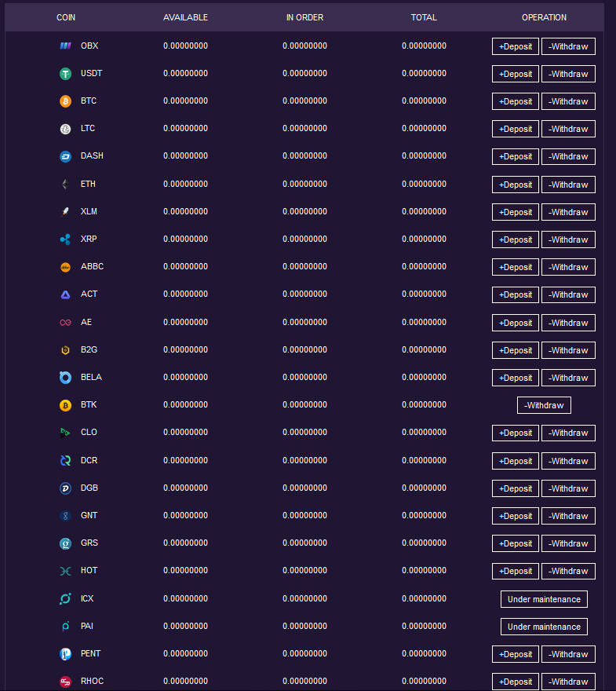The width and height of the screenshot is (616, 691).
Task: Click the GRS Groestlcoin icon
Action: [66, 543]
